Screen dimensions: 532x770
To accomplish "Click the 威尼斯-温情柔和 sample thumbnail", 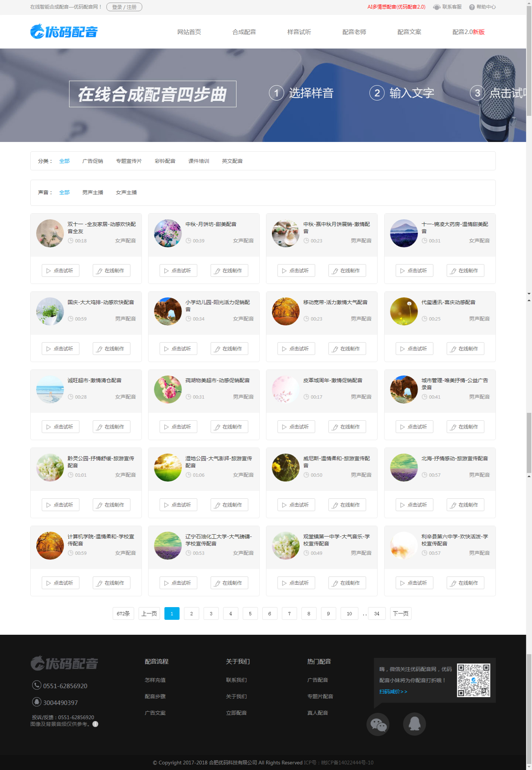I will click(286, 467).
